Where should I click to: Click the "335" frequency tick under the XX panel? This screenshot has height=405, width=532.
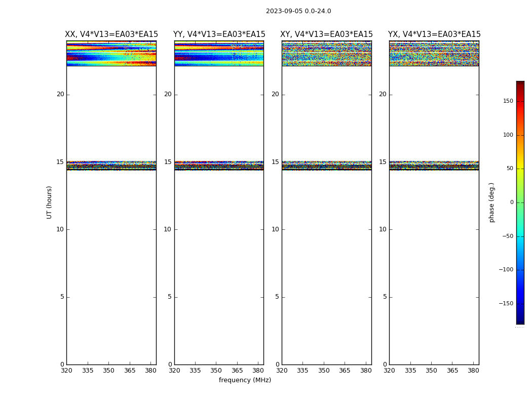88,371
